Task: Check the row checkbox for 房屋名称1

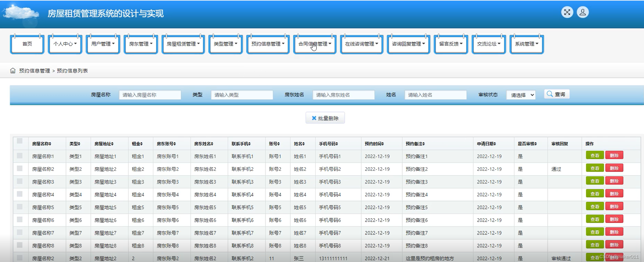Action: [x=20, y=156]
